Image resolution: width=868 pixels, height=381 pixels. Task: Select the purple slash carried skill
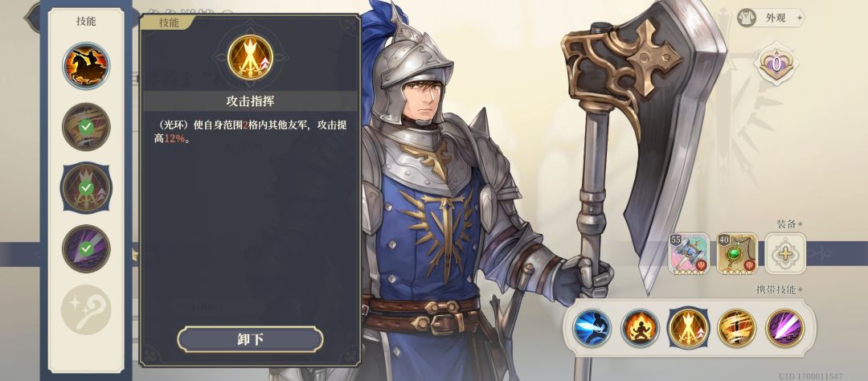pyautogui.click(x=785, y=328)
